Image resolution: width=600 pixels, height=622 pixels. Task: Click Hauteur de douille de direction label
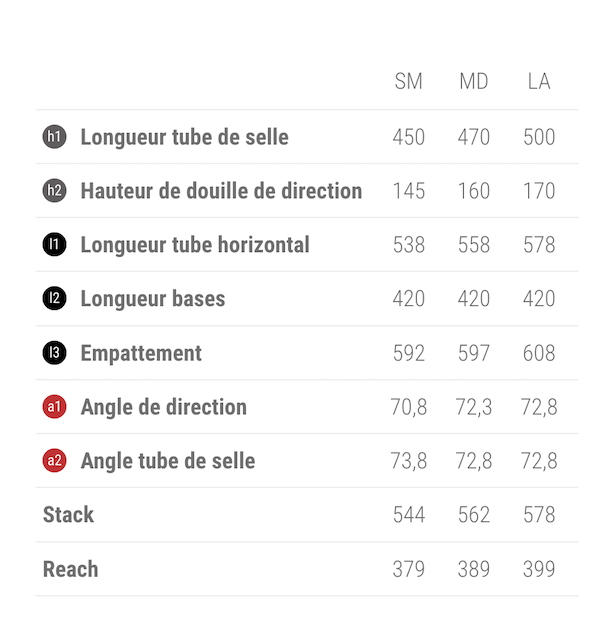[x=221, y=191]
